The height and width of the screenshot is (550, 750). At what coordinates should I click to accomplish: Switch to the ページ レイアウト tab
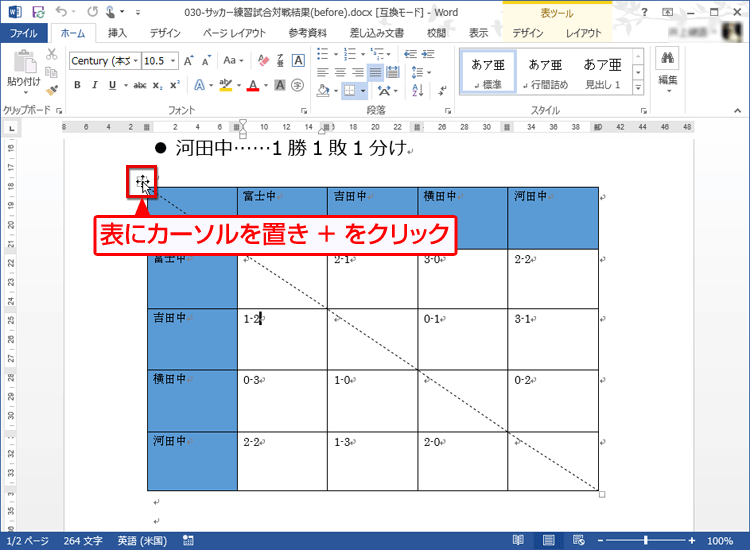(234, 33)
